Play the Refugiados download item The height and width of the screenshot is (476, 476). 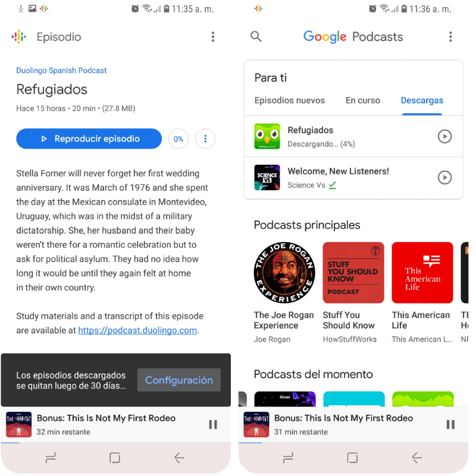tap(444, 137)
